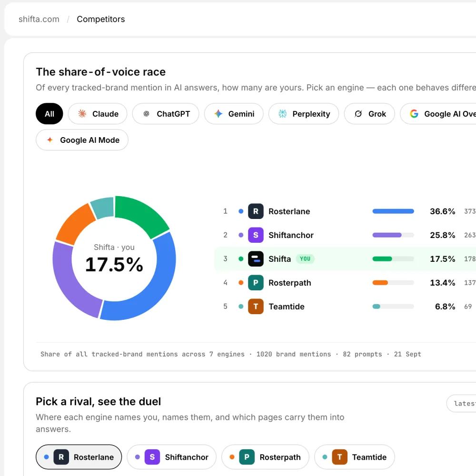Click the Shiftanchor name in ranking list
This screenshot has width=476, height=476.
point(291,235)
